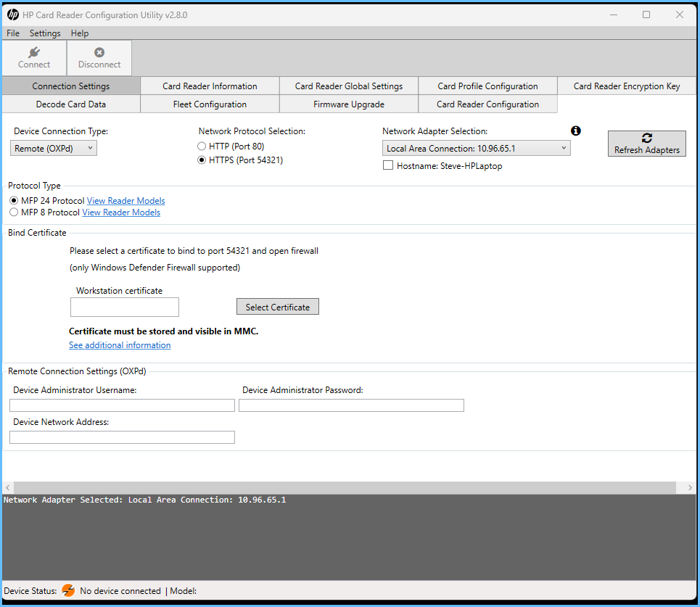This screenshot has height=607, width=700.
Task: Minimize the HP Card Reader Utility window
Action: [x=614, y=15]
